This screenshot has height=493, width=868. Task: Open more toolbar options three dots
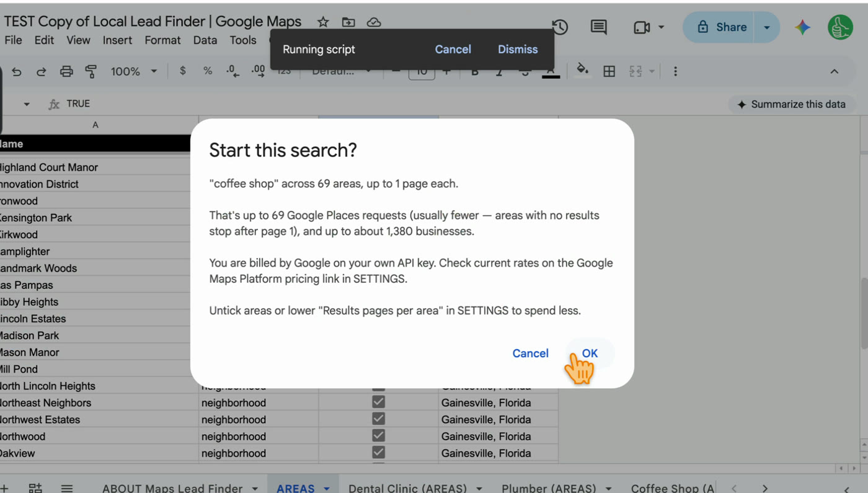pos(675,71)
